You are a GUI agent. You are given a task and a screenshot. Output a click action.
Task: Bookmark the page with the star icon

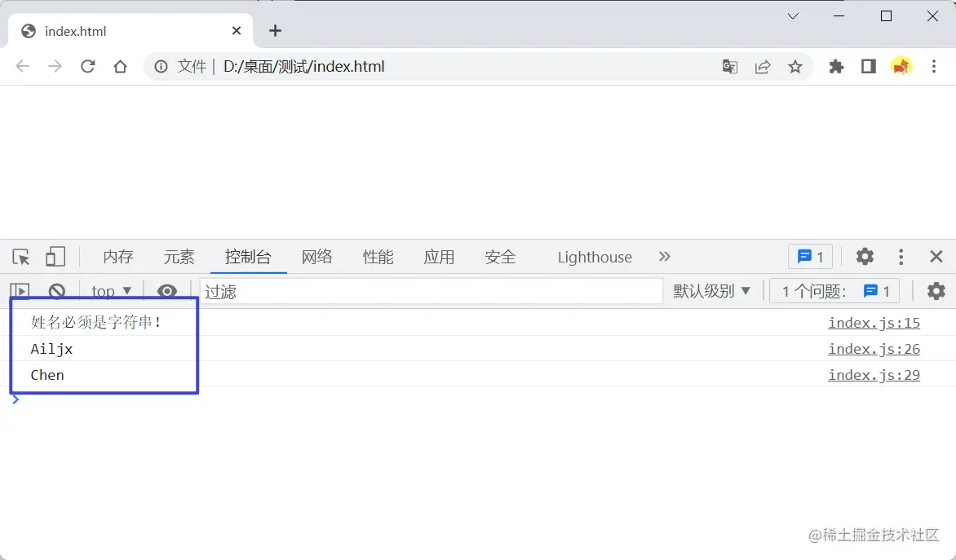click(795, 67)
